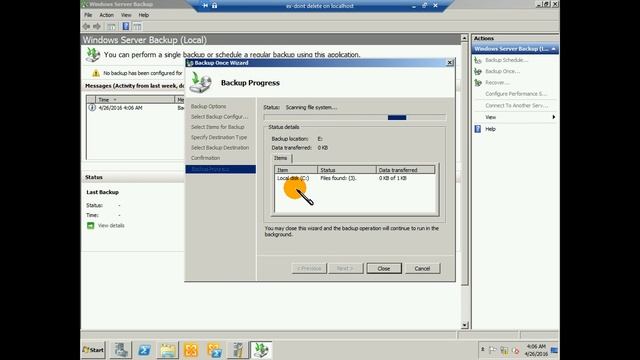Screen dimensions: 640x360
Task: Click the Data transferred column header
Action: (x=406, y=170)
